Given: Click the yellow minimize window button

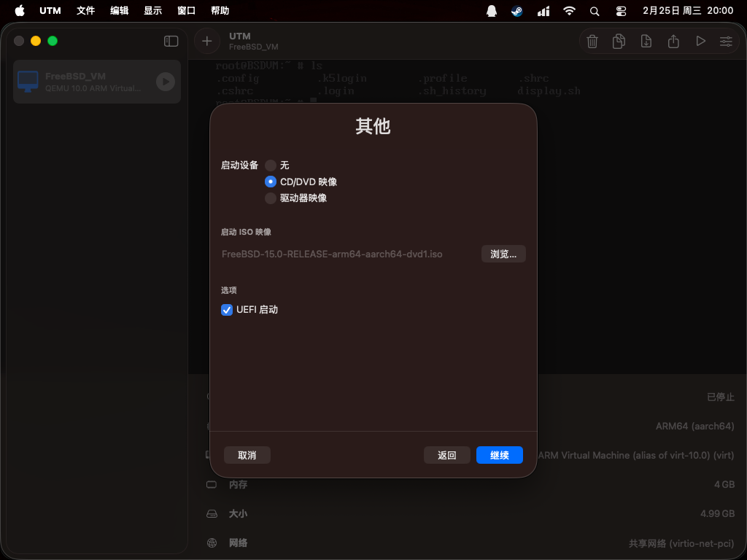Looking at the screenshot, I should coord(36,41).
